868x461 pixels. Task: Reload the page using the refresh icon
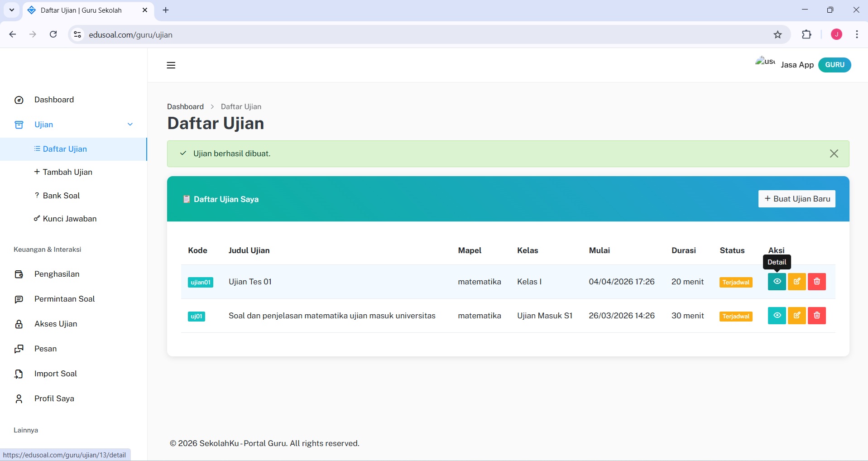(x=53, y=34)
